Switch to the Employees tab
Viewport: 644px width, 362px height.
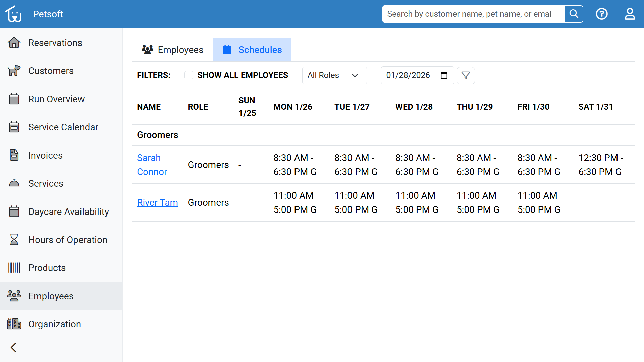pyautogui.click(x=172, y=50)
